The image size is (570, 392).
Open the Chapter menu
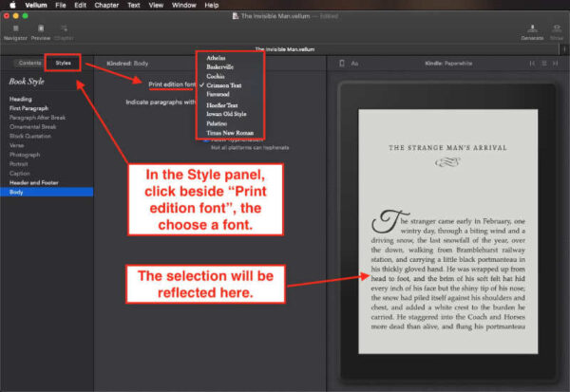click(x=106, y=5)
